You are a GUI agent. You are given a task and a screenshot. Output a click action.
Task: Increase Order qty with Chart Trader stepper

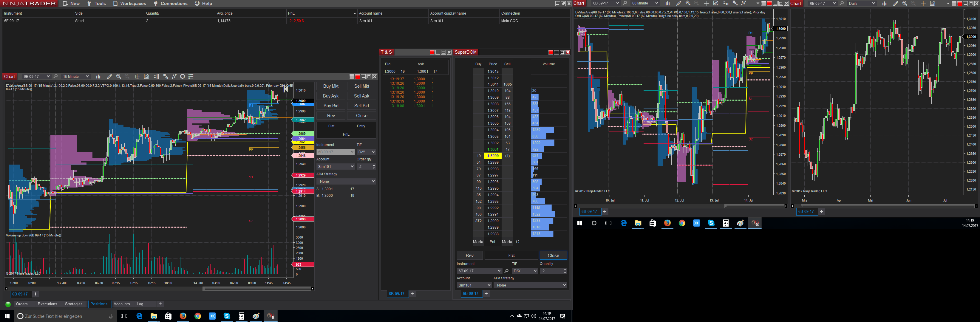point(374,165)
